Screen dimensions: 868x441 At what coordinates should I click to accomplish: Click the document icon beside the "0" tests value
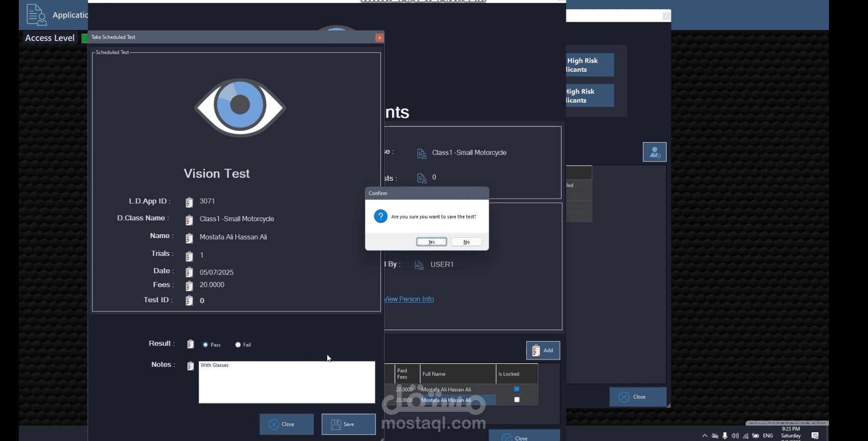pos(422,178)
